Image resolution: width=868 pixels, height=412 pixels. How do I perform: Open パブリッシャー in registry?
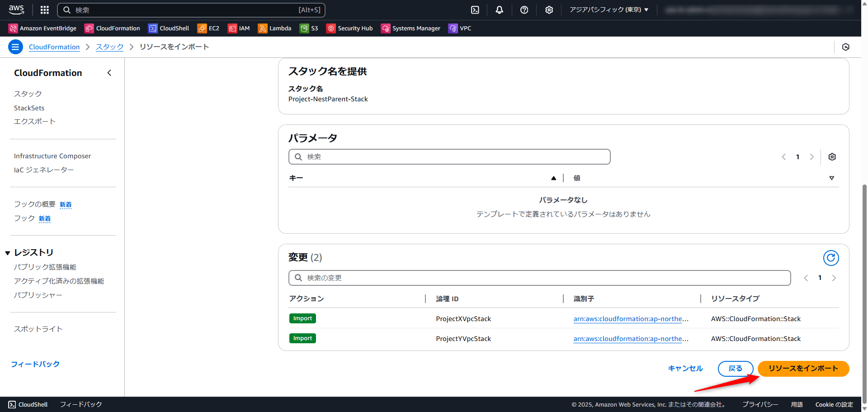(x=38, y=295)
